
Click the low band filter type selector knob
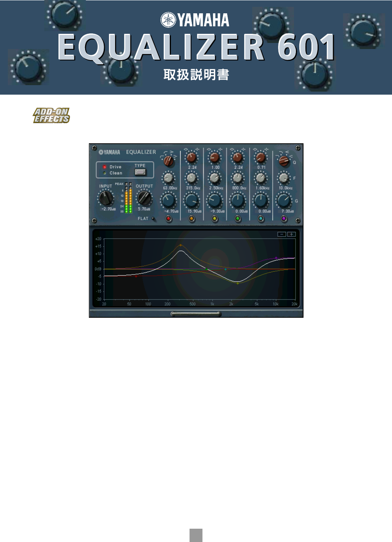168,161
